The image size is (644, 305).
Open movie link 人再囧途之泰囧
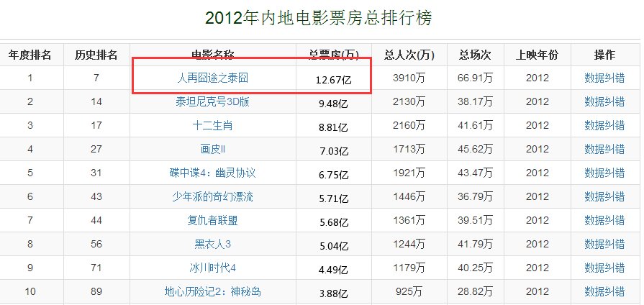click(x=212, y=78)
